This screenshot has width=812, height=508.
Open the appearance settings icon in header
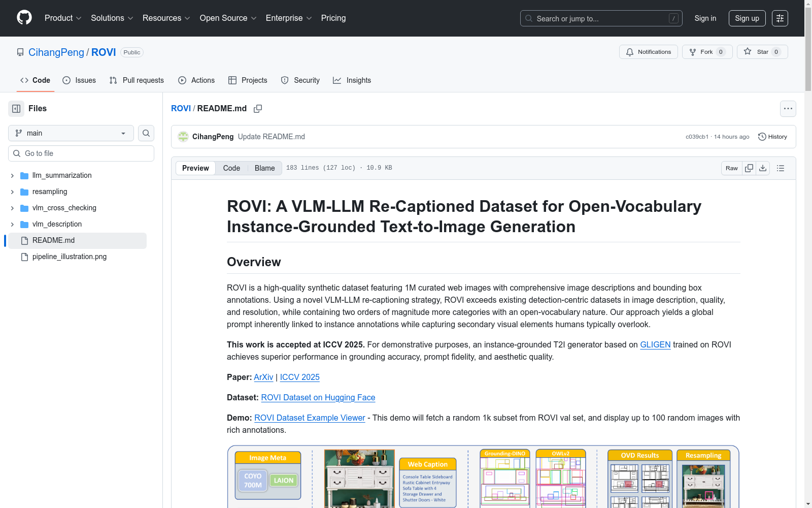780,18
